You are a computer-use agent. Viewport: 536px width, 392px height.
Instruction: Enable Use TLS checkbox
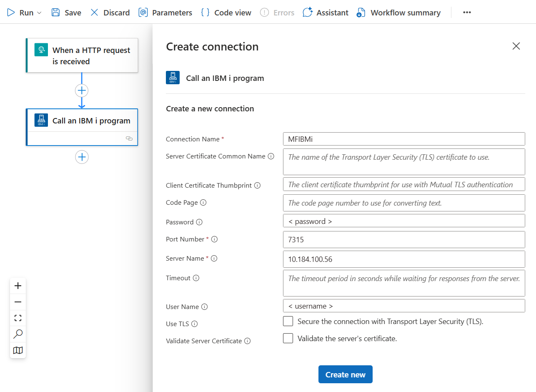[x=288, y=322]
